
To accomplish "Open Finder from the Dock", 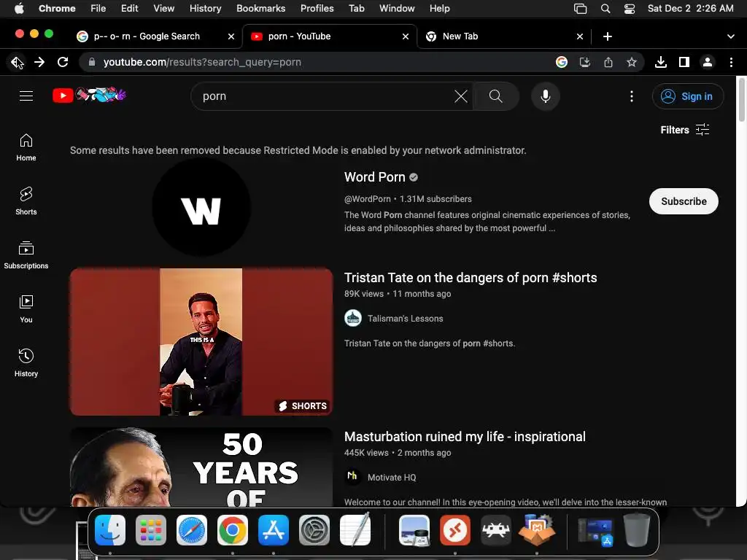I will tap(110, 530).
